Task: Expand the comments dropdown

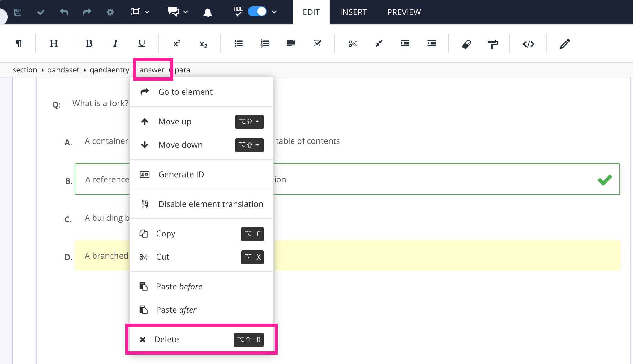Action: [x=185, y=12]
